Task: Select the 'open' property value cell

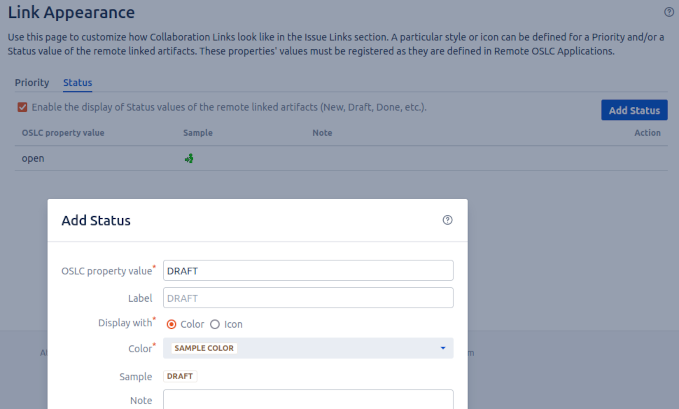Action: (x=33, y=159)
